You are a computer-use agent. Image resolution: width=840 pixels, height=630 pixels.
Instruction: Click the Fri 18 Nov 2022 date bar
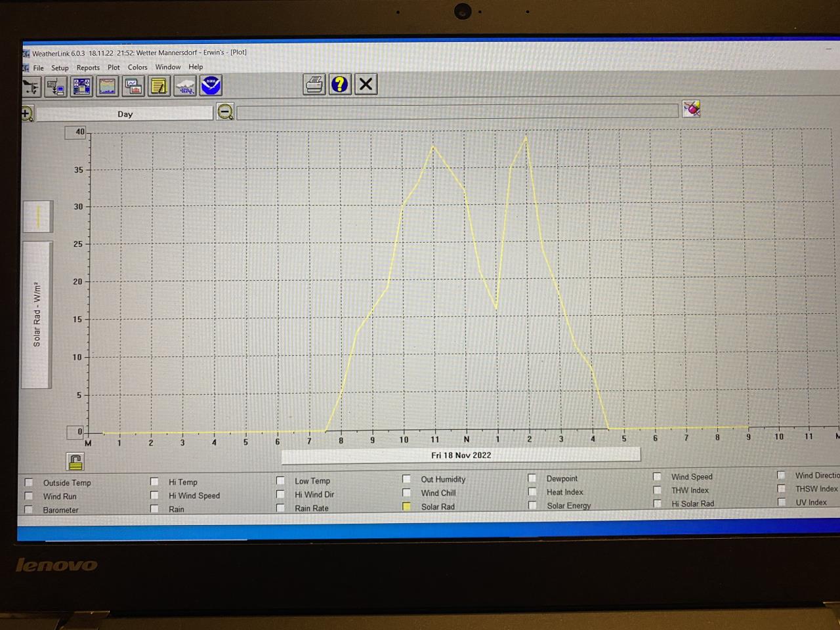coord(461,455)
